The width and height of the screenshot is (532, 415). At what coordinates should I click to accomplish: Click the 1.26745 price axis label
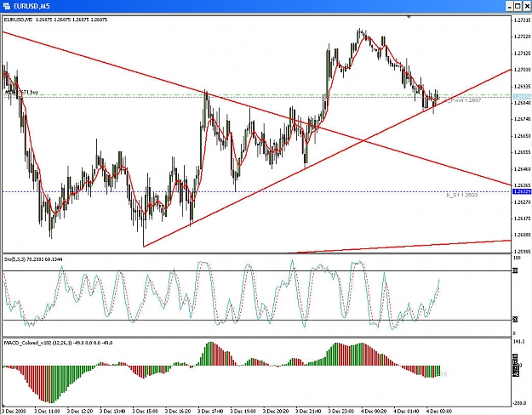pos(522,119)
